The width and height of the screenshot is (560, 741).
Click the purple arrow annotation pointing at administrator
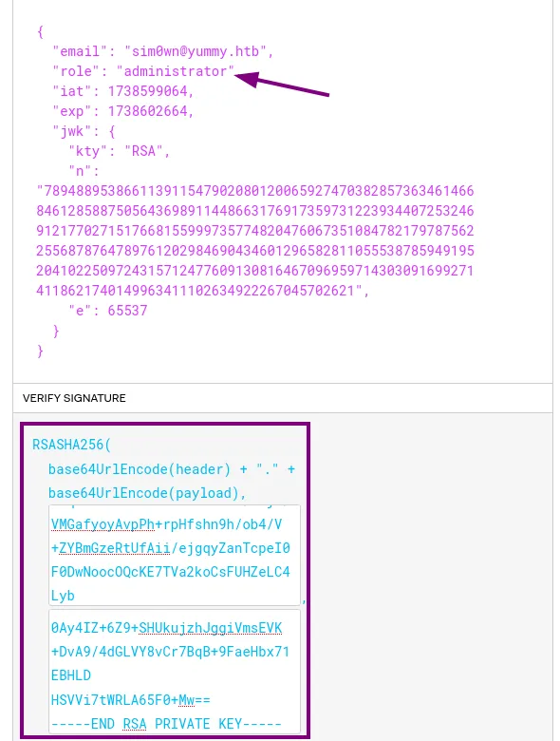282,84
